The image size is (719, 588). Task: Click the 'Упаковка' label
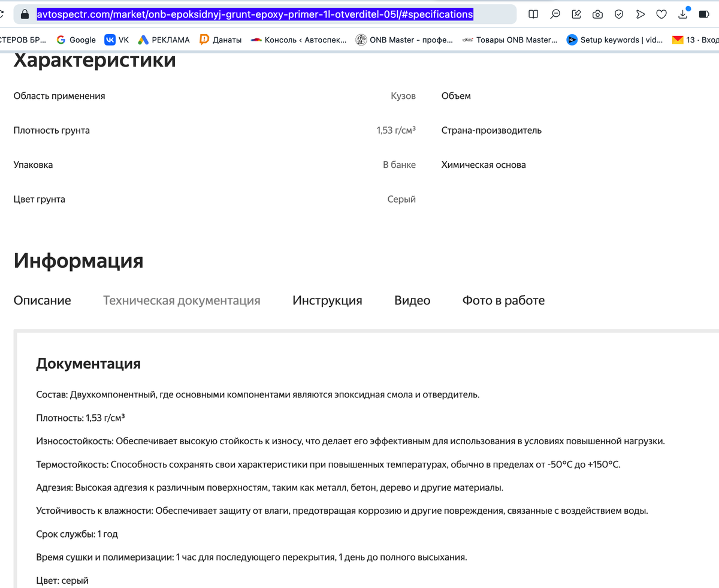(33, 165)
